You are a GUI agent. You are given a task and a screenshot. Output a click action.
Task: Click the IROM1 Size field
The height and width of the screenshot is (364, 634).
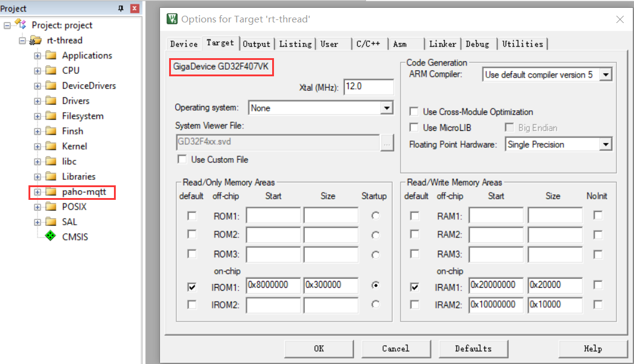pos(331,285)
